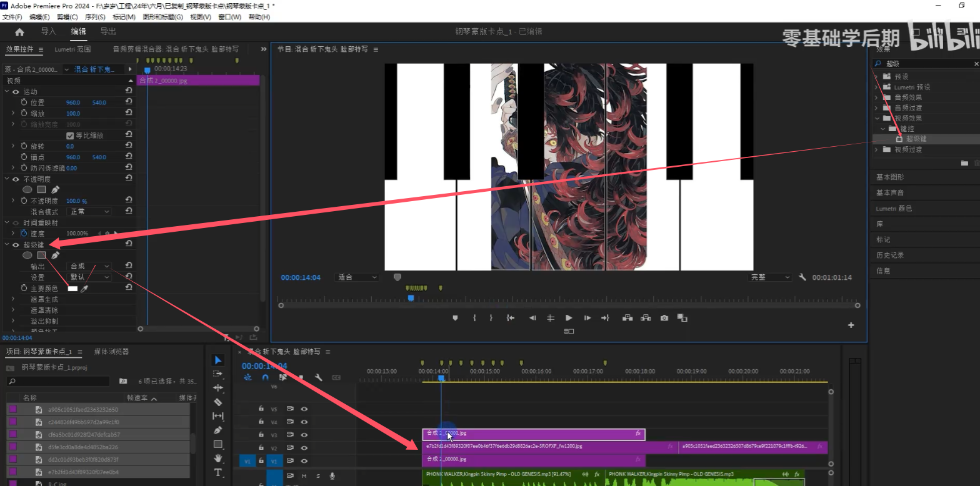Image resolution: width=980 pixels, height=486 pixels.
Task: Hide track V3 output eye
Action: click(x=304, y=435)
